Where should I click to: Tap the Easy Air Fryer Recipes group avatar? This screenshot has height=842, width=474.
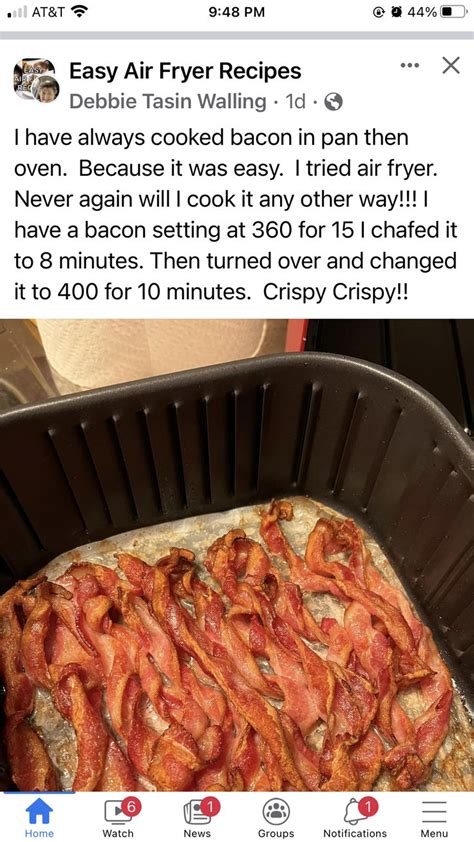[35, 81]
